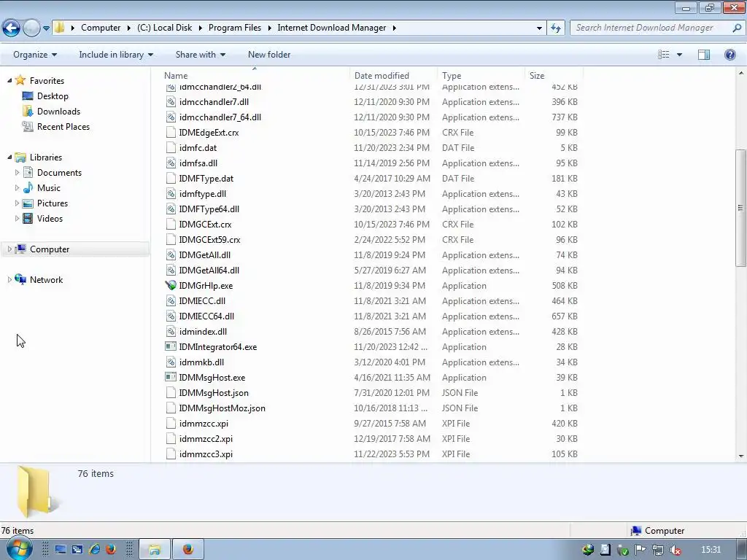Open Desktop in Favorites
This screenshot has height=560, width=747.
click(53, 96)
